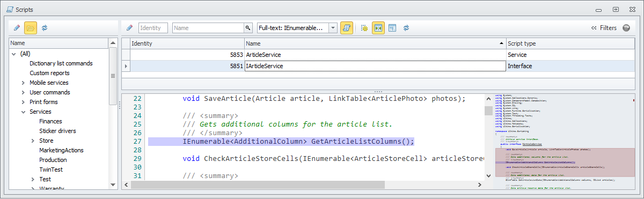The height and width of the screenshot is (199, 644).
Task: Select the IArticleService cell
Action: tap(375, 66)
